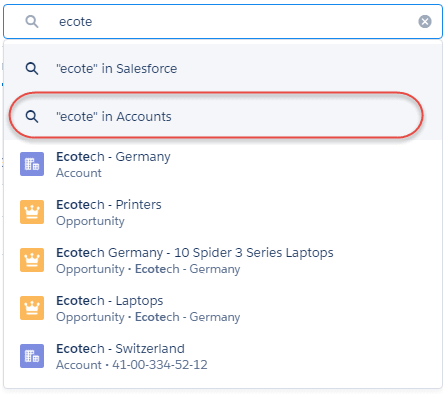Click the crown icon for Ecotech - Printers
Viewport: 447px width, 394px height.
(32, 212)
